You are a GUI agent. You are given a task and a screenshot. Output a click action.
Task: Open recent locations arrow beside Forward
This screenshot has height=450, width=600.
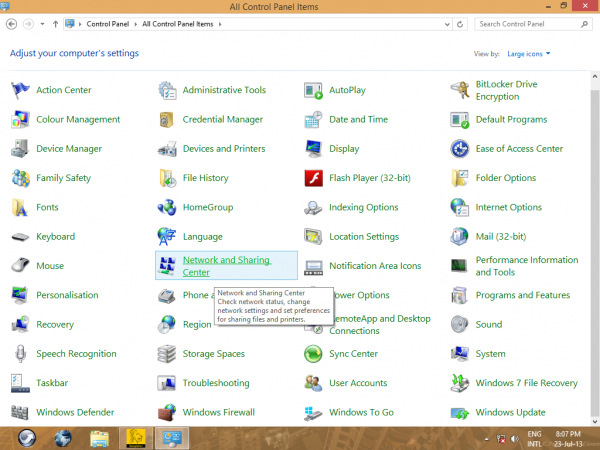42,24
